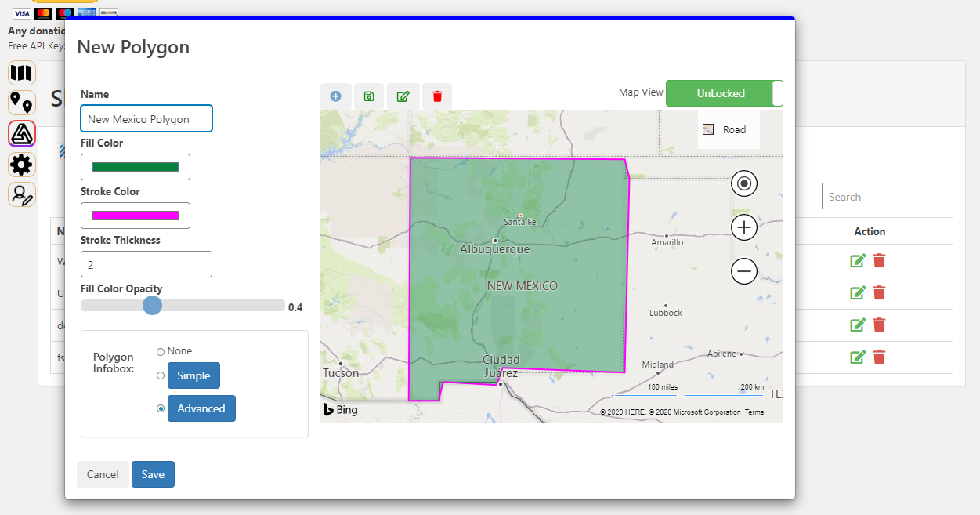
Task: Click the Lubbock city label on map
Action: (666, 313)
